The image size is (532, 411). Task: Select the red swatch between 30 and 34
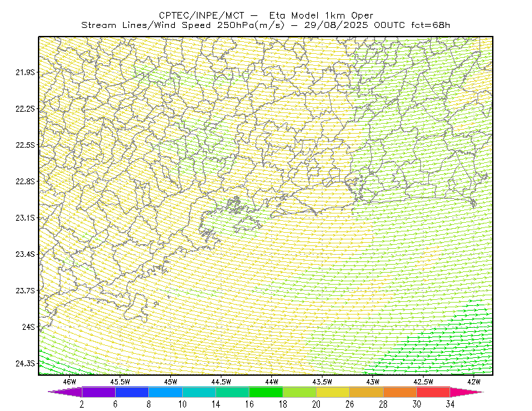(434, 392)
